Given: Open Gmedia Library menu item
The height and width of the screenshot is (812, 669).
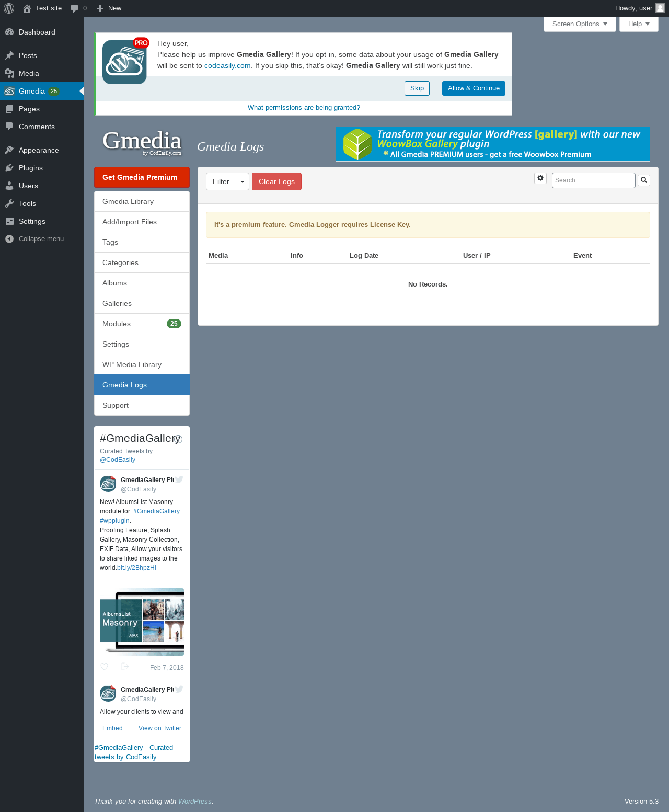Looking at the screenshot, I should 142,201.
